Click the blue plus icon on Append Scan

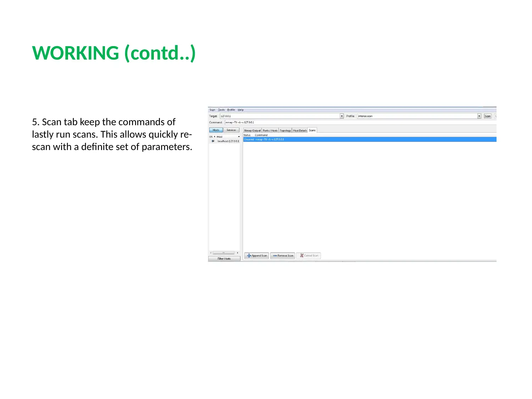click(249, 255)
